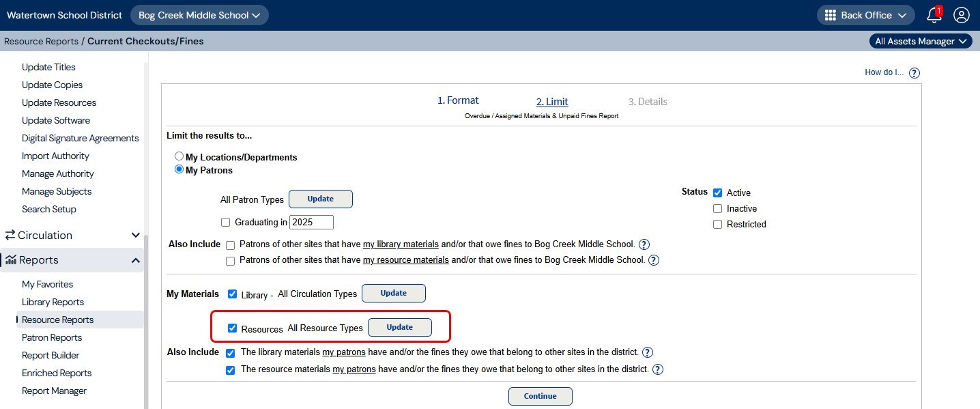This screenshot has height=409, width=980.
Task: Click my library materials underlined link
Action: tap(401, 244)
